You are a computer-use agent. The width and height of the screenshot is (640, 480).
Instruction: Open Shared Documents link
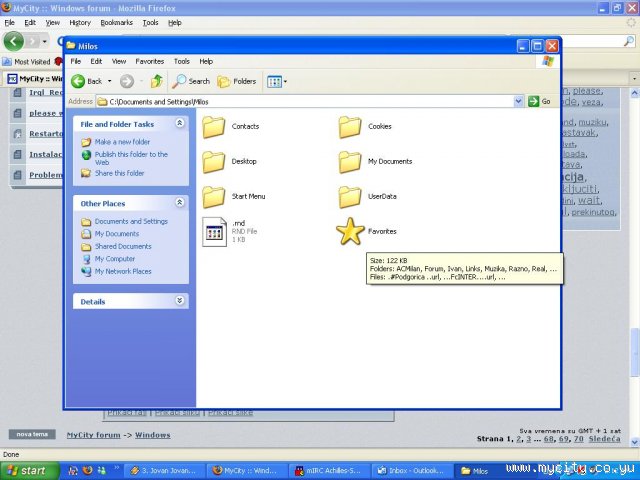click(x=123, y=246)
